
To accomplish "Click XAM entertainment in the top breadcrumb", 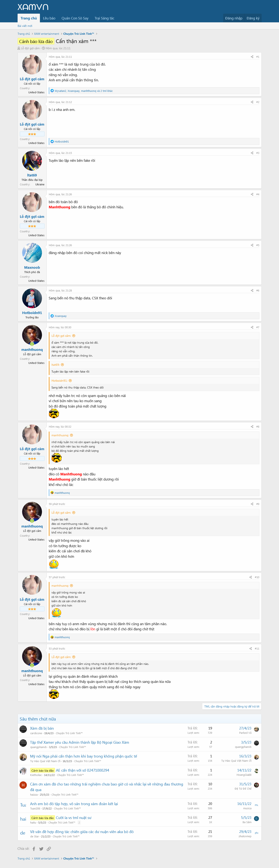I will point(47,34).
